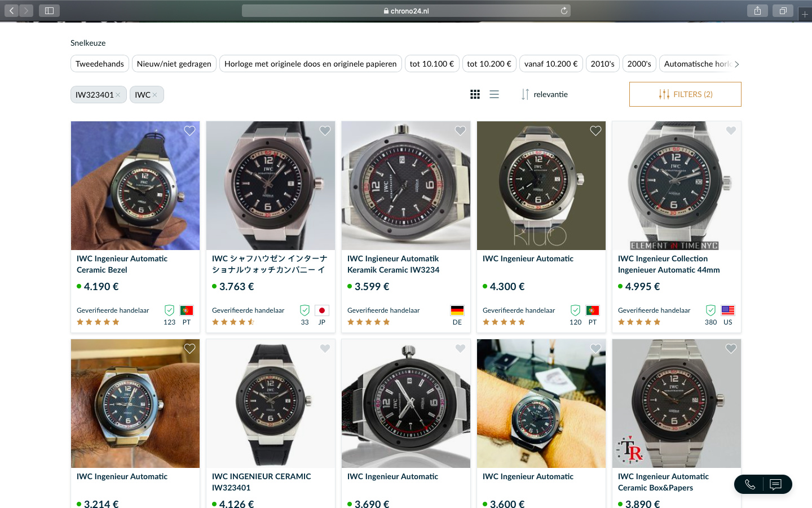Image resolution: width=812 pixels, height=508 pixels.
Task: Open the 3.599 € Keramik watch thumbnail
Action: pyautogui.click(x=406, y=186)
